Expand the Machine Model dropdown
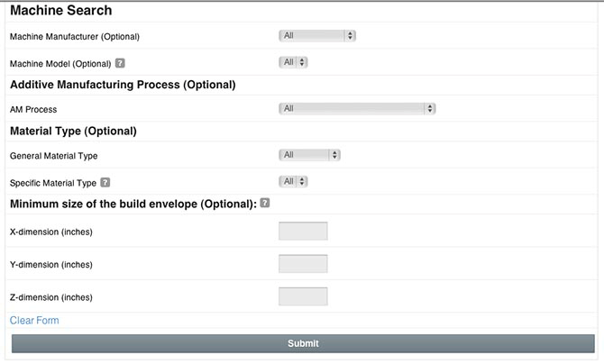The image size is (604, 364). [293, 62]
